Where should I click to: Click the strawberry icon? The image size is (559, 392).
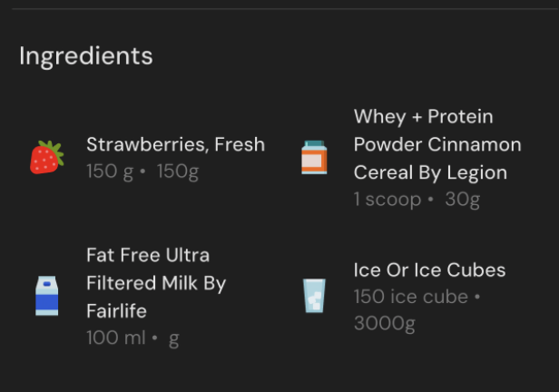(46, 157)
